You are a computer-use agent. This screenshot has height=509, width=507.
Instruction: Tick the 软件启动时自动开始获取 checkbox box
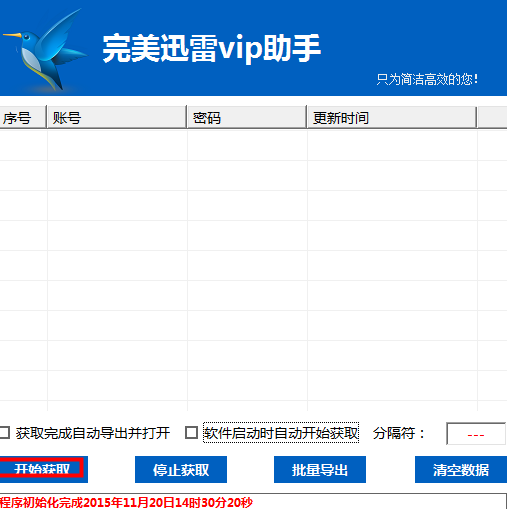click(x=191, y=432)
